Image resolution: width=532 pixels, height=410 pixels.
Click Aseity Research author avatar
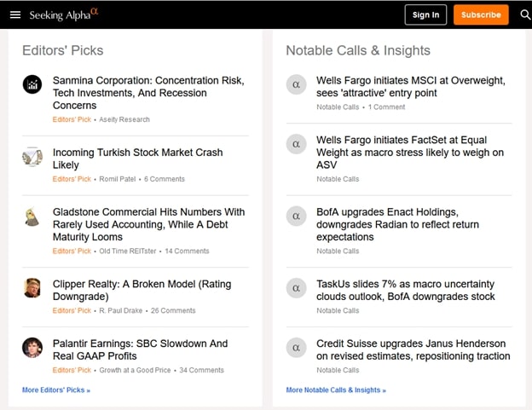[32, 84]
